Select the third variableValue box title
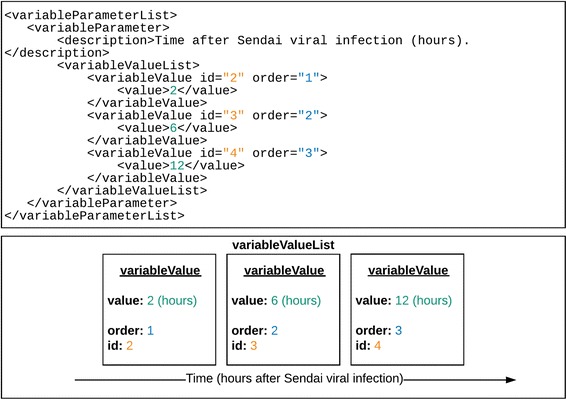This screenshot has height=400, width=567. tap(408, 271)
